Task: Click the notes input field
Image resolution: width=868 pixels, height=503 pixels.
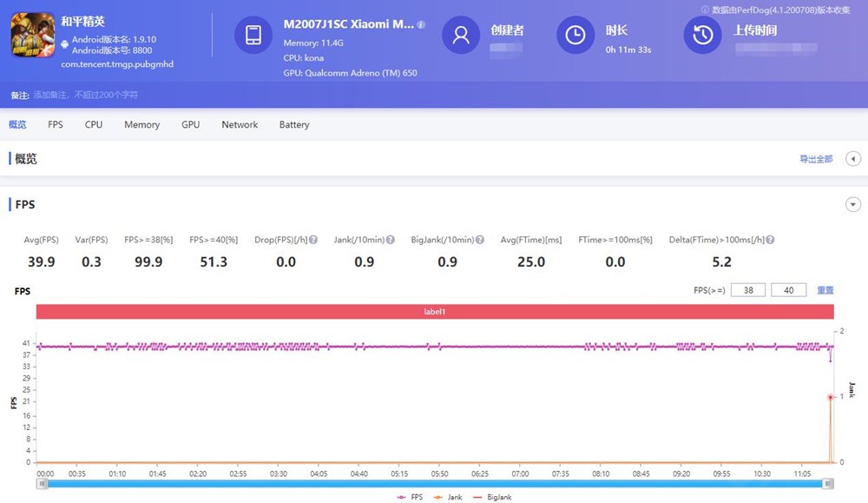Action: [86, 96]
